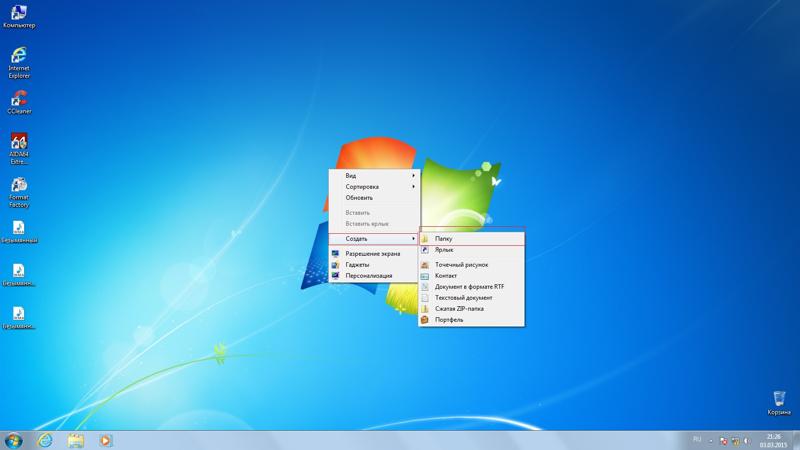Open the Компьютер desktop icon
This screenshot has height=450, width=800.
[19, 16]
